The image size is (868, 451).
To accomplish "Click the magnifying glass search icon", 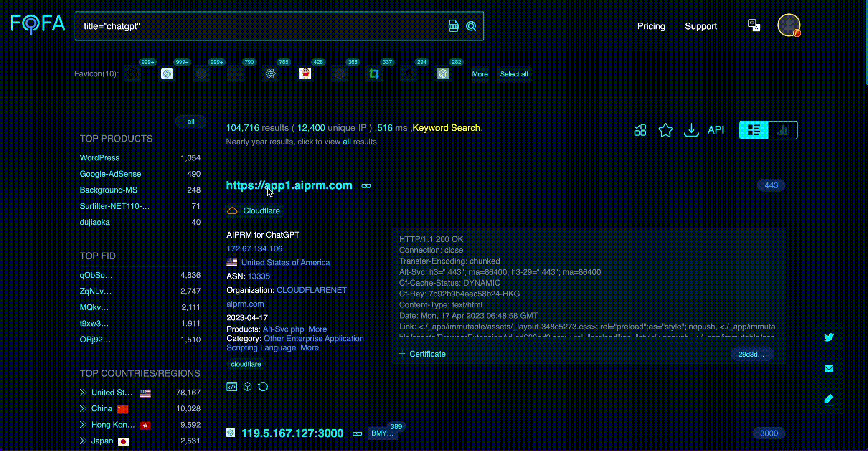I will 471,26.
